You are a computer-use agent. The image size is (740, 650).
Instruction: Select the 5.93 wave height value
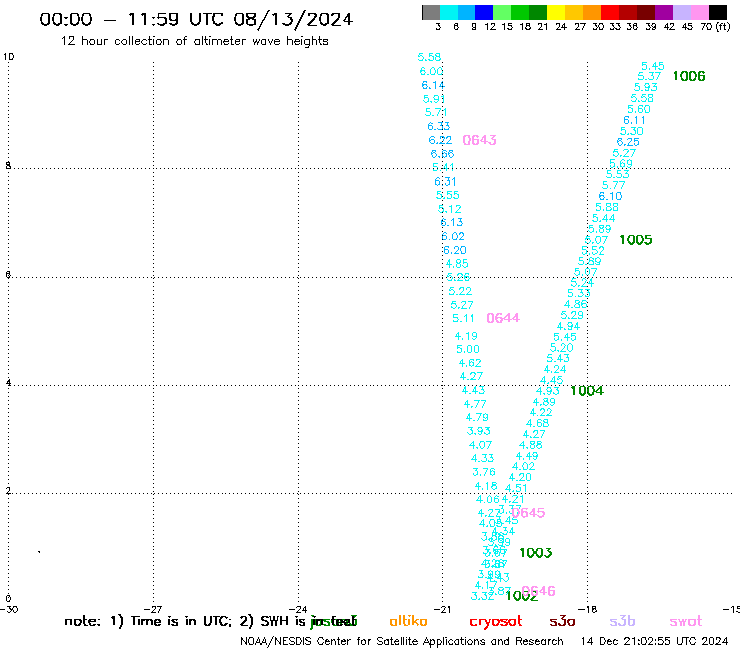pos(646,87)
